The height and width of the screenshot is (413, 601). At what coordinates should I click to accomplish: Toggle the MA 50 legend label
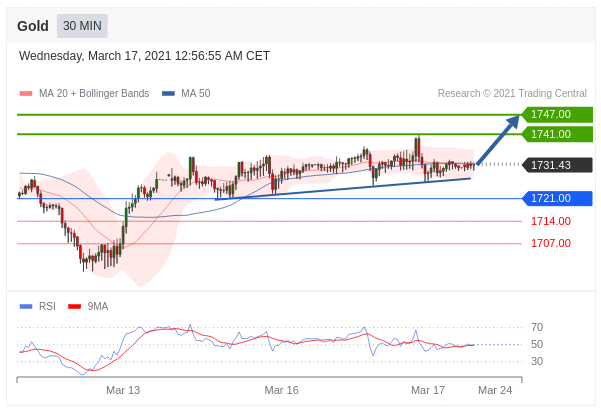click(195, 93)
